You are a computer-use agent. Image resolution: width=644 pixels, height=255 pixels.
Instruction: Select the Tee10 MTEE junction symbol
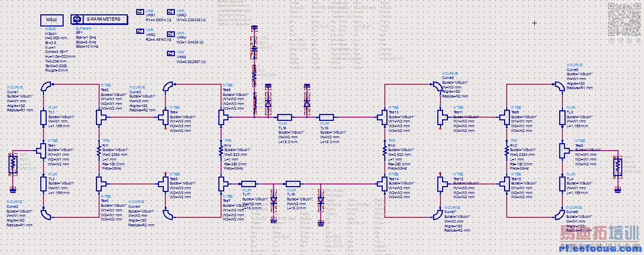505,183
